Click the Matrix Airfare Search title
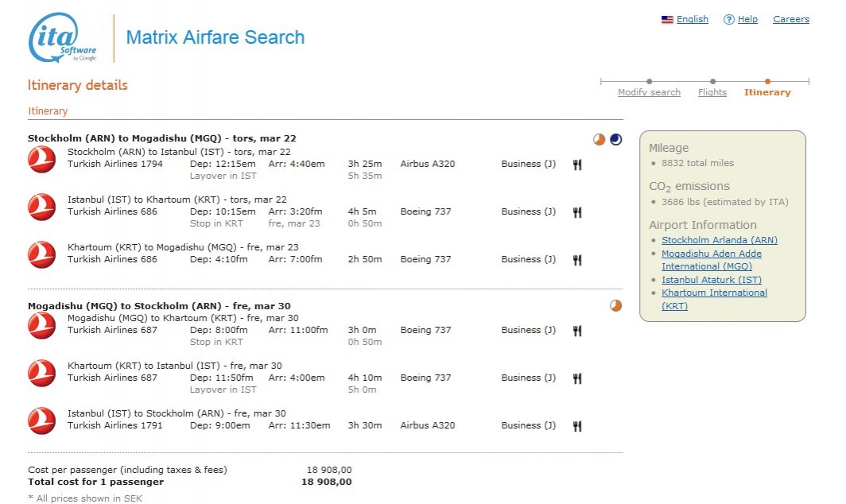846x504 pixels. point(215,37)
